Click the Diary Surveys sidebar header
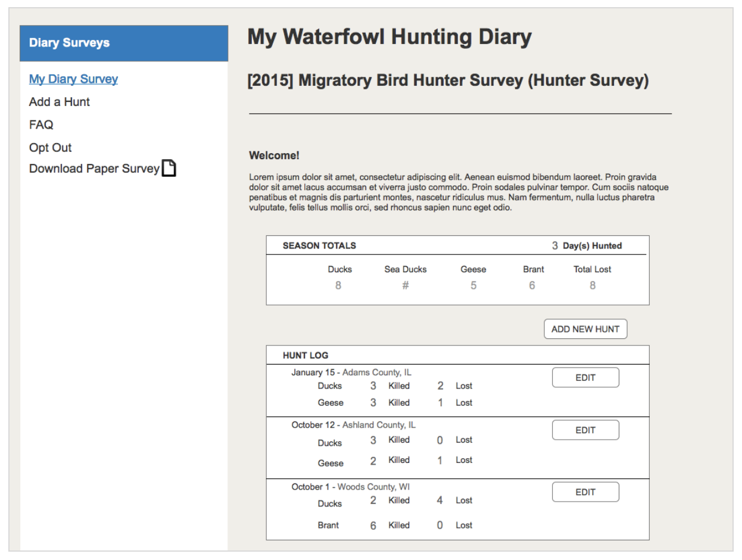This screenshot has width=742, height=560. click(x=70, y=43)
